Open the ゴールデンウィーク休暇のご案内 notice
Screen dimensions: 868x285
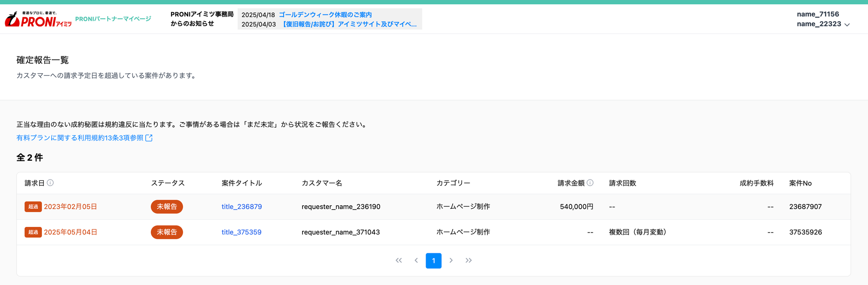325,15
